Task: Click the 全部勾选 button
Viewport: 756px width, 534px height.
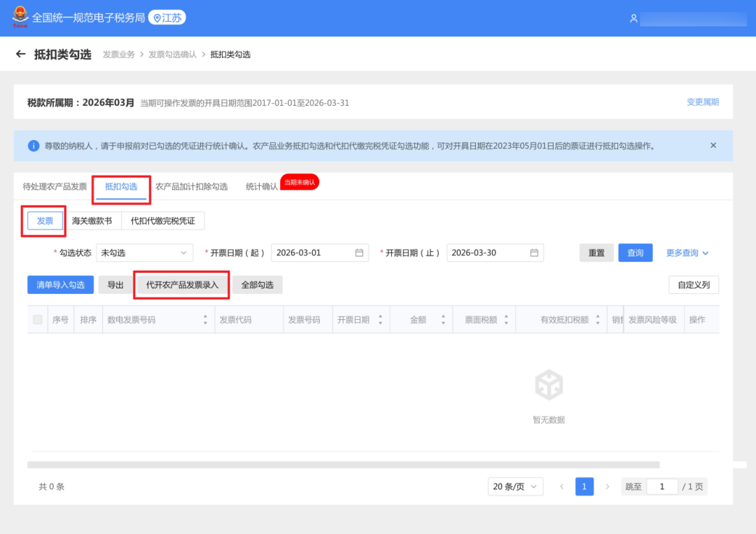Action: pyautogui.click(x=258, y=285)
